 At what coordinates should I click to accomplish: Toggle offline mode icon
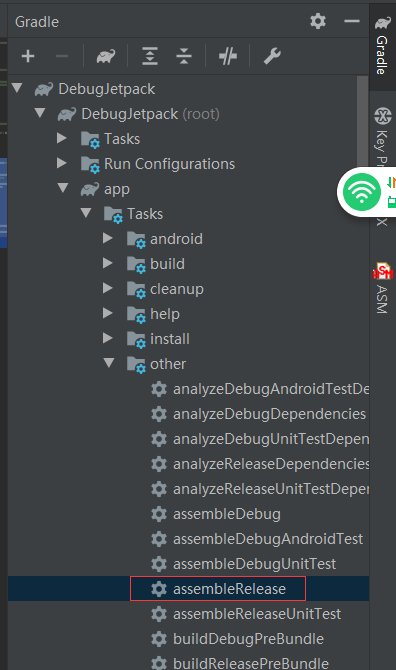(x=228, y=56)
